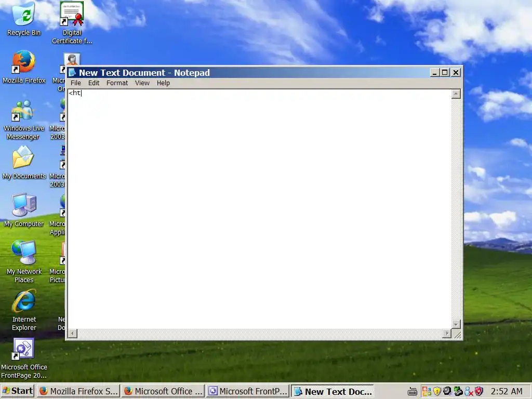Click the safely remove hardware tray icon

click(458, 392)
